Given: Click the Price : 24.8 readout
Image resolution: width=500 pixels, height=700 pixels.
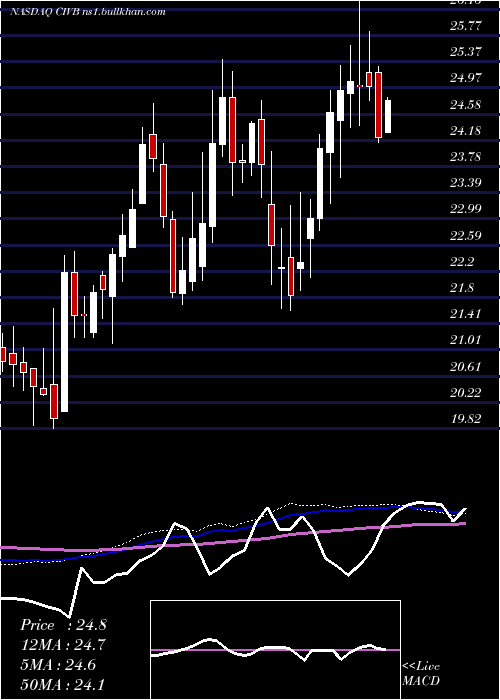Looking at the screenshot, I should pos(63,625).
